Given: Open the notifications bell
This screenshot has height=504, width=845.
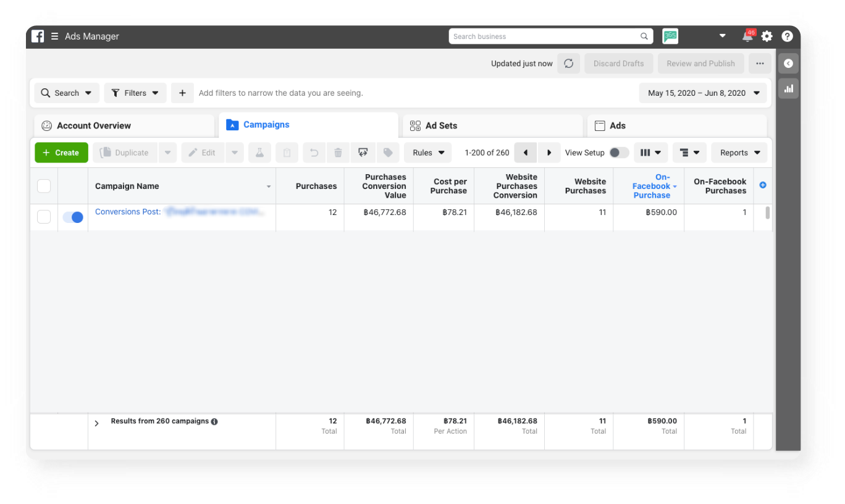Looking at the screenshot, I should (x=747, y=36).
